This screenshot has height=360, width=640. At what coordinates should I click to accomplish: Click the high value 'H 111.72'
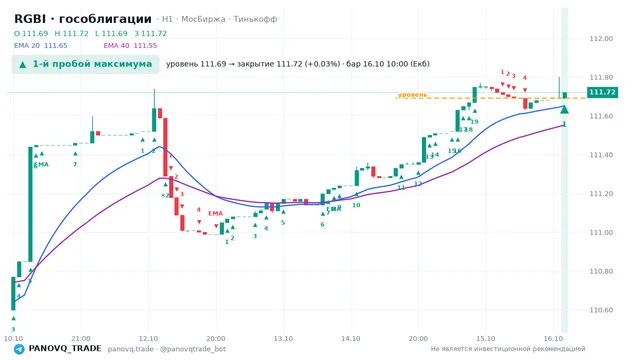[71, 33]
